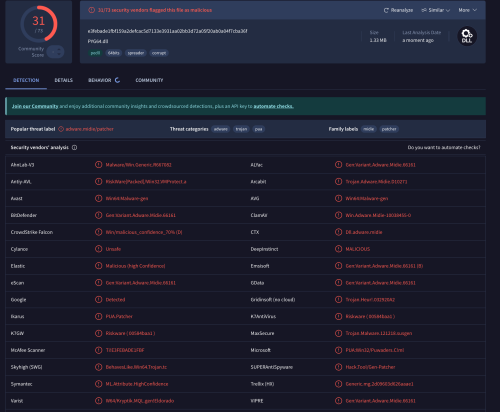Viewport: 500px width, 412px height.
Task: Click the patcher family label chip
Action: (x=389, y=129)
